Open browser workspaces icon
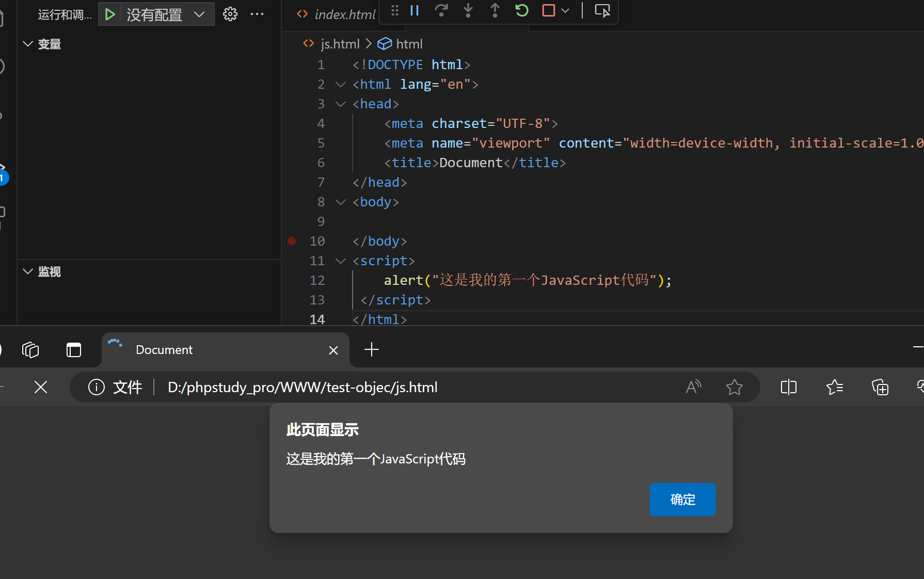 point(30,350)
